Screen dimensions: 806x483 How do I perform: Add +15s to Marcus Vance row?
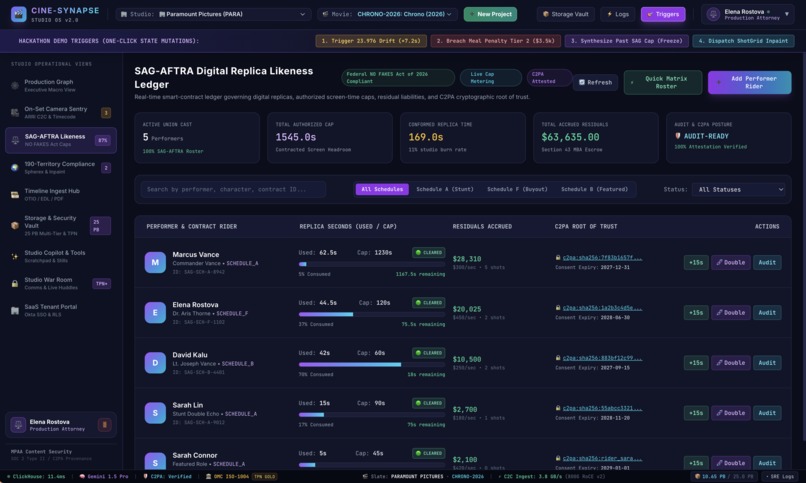tap(696, 263)
